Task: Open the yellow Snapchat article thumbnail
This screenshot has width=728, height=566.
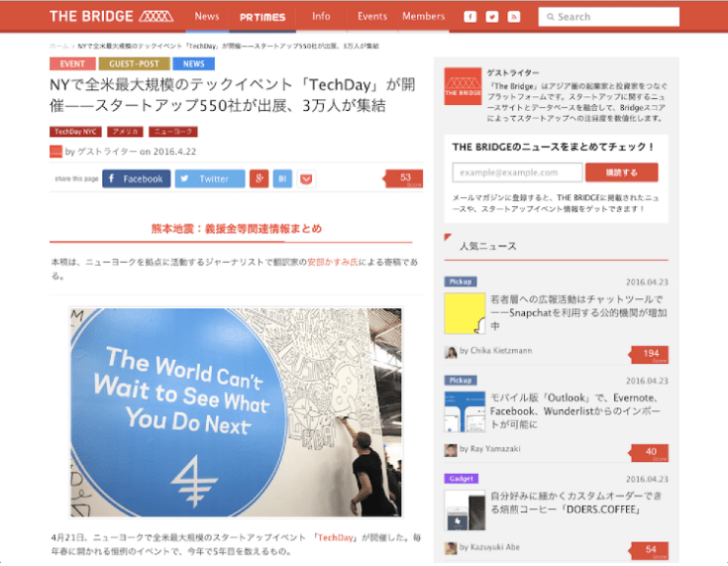Action: (x=465, y=313)
